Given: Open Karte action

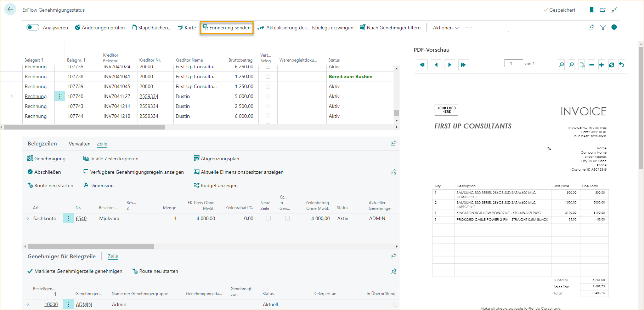Looking at the screenshot, I should 187,28.
